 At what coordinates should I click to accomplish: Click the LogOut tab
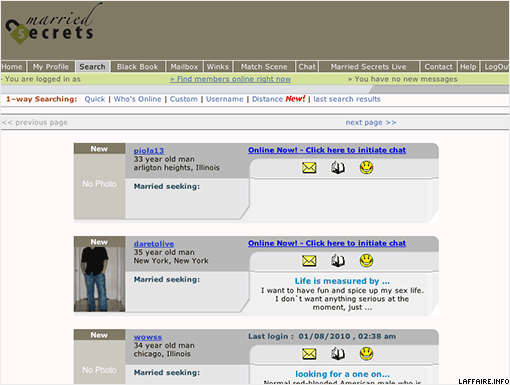click(x=496, y=67)
